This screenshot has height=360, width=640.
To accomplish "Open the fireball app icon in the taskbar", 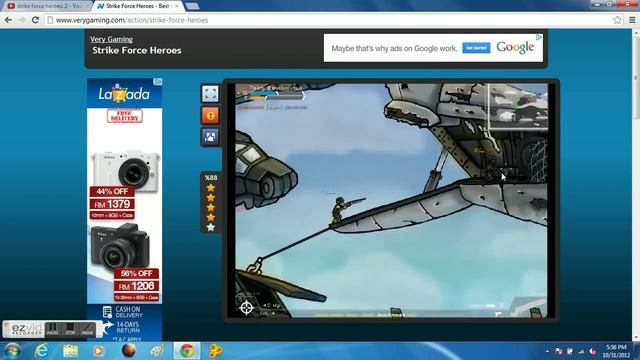I will (129, 351).
